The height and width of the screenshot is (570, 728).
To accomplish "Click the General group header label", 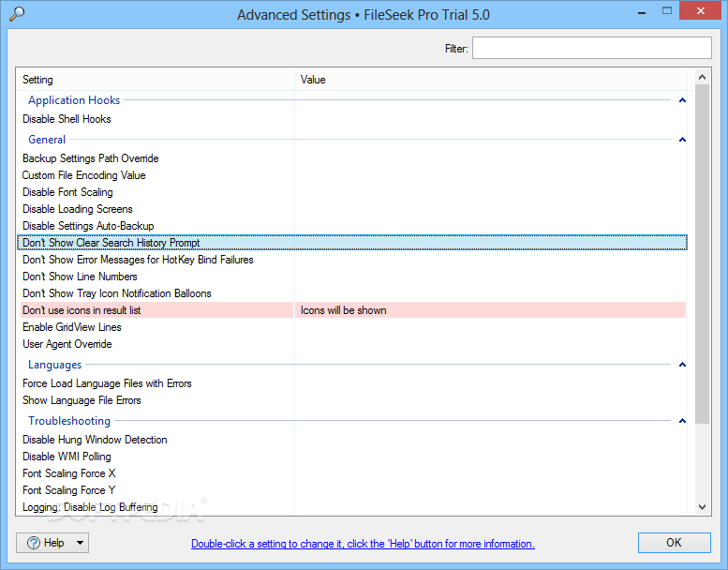I will coord(47,140).
